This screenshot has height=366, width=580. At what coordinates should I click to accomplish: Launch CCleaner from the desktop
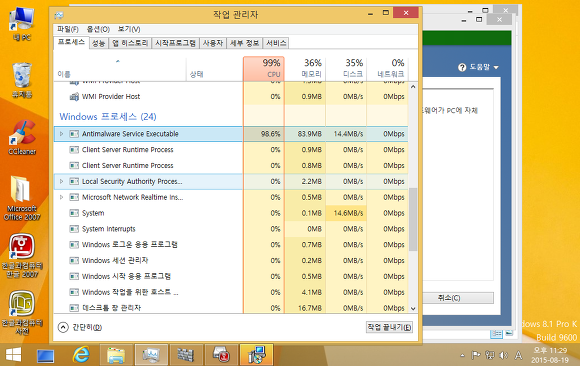pyautogui.click(x=22, y=138)
